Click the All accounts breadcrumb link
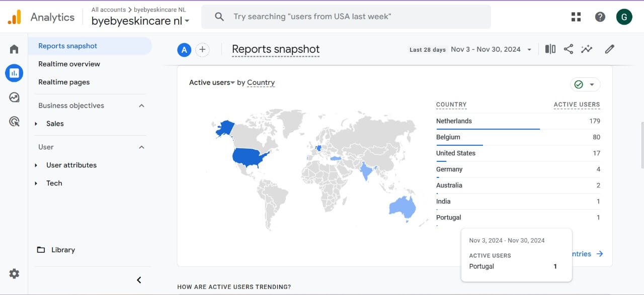This screenshot has width=644, height=295. [109, 10]
